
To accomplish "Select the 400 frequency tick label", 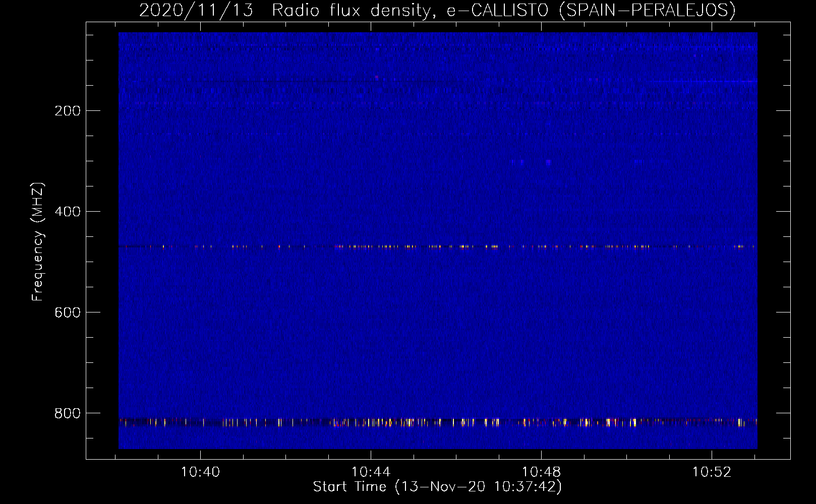I will pos(68,212).
